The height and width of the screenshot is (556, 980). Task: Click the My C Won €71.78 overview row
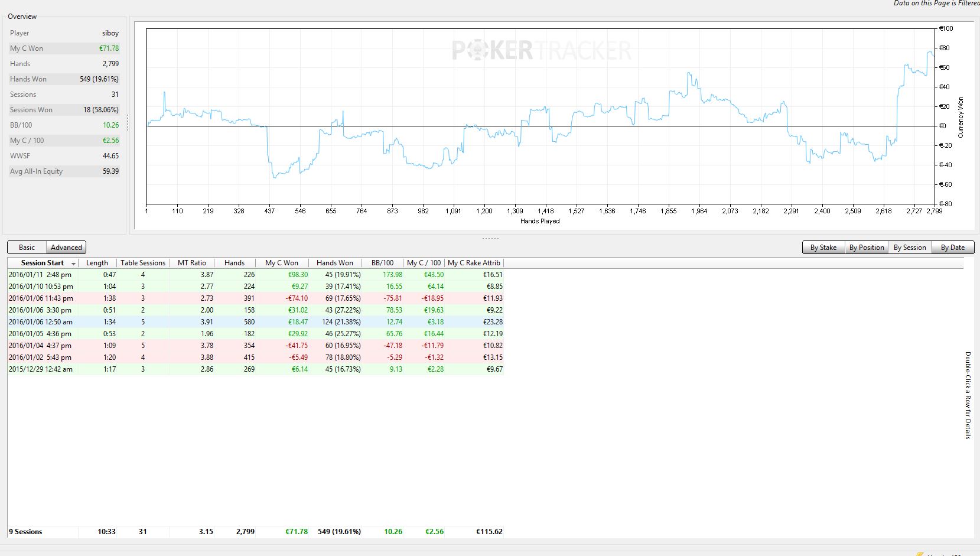point(64,48)
